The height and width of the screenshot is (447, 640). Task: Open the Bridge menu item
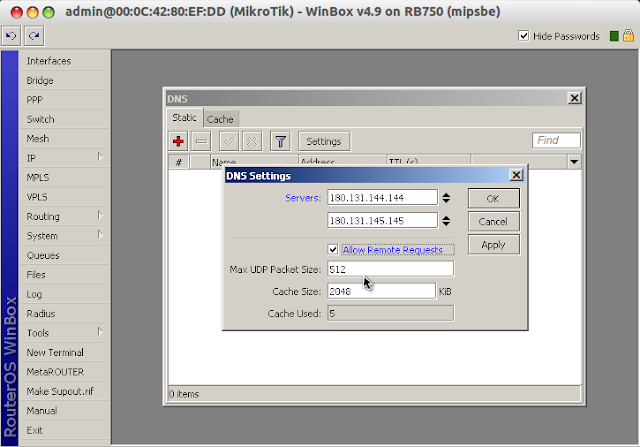64,80
